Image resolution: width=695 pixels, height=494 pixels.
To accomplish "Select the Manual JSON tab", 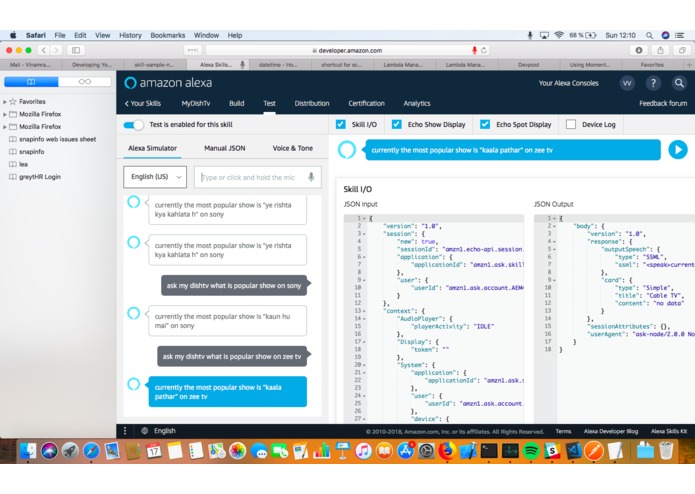I will (x=224, y=148).
